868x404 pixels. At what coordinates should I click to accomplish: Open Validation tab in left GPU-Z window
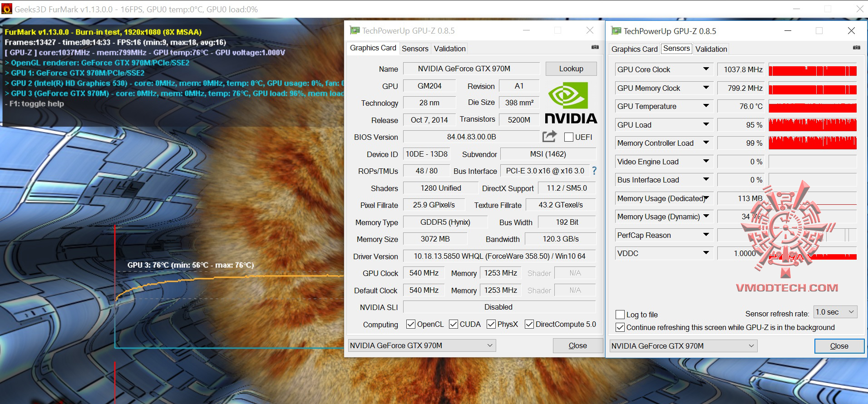click(x=449, y=49)
